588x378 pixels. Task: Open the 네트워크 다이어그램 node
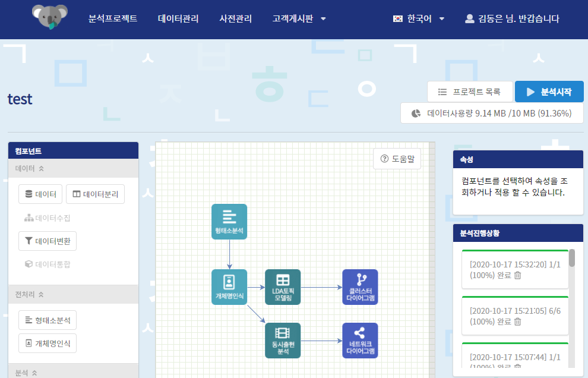click(x=360, y=340)
